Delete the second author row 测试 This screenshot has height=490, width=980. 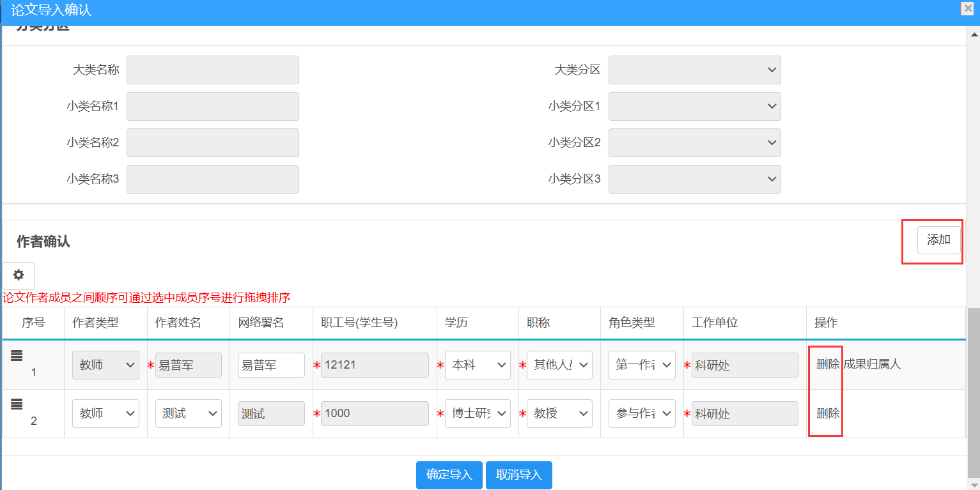(x=827, y=413)
